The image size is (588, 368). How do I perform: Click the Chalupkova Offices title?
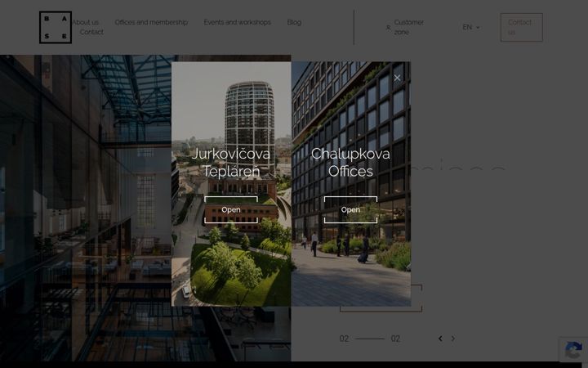(350, 162)
